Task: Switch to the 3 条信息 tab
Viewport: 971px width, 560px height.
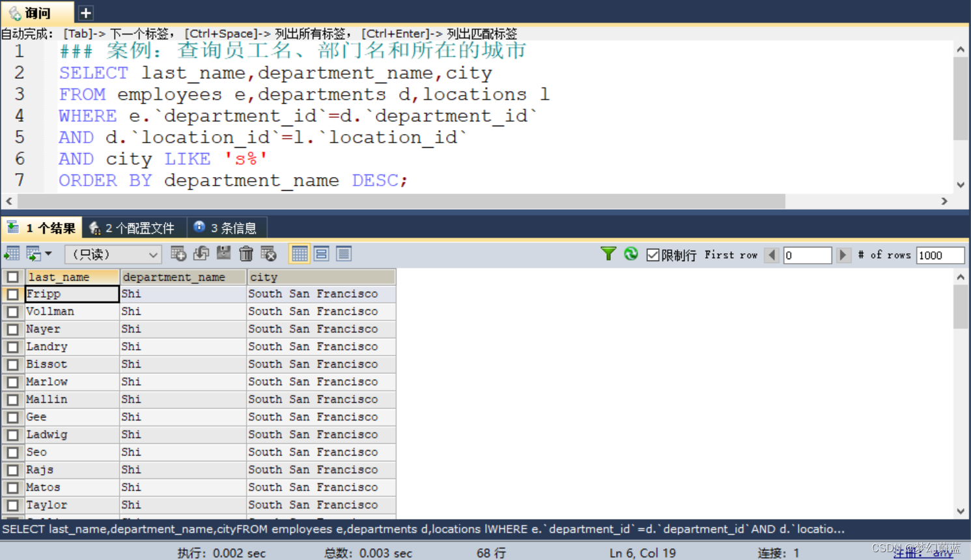Action: tap(227, 227)
